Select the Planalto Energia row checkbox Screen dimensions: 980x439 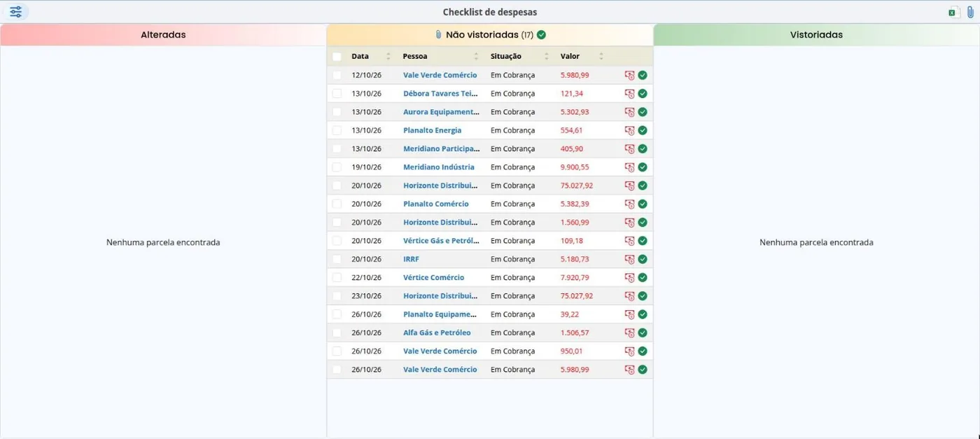tap(337, 130)
